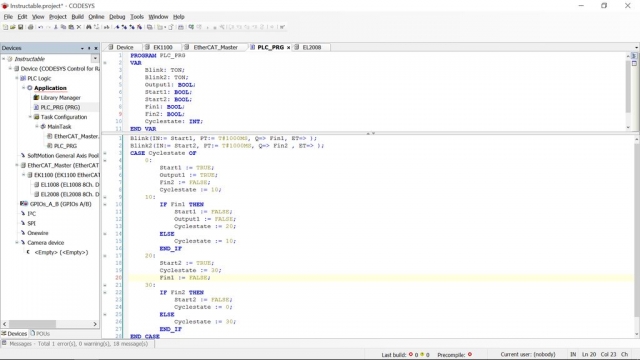Image resolution: width=640 pixels, height=360 pixels.
Task: Click the Print toolbar icon
Action: (x=30, y=27)
